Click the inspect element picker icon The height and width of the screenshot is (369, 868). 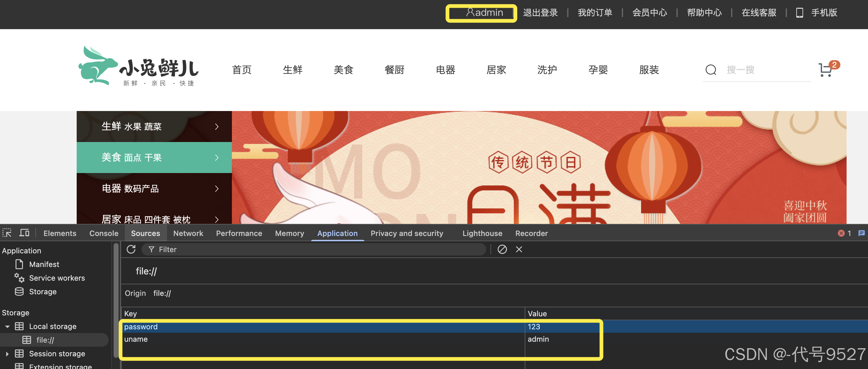(x=7, y=233)
